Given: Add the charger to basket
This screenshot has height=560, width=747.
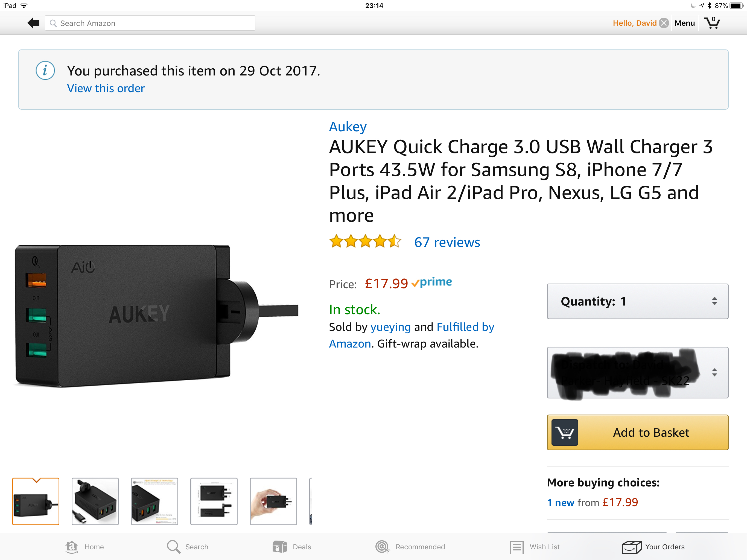Looking at the screenshot, I should (x=637, y=432).
